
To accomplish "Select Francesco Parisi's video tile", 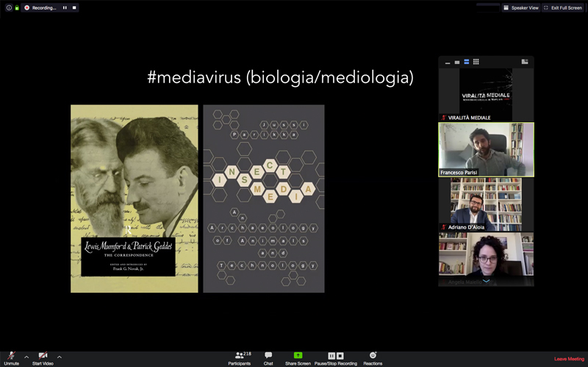I will coord(486,149).
